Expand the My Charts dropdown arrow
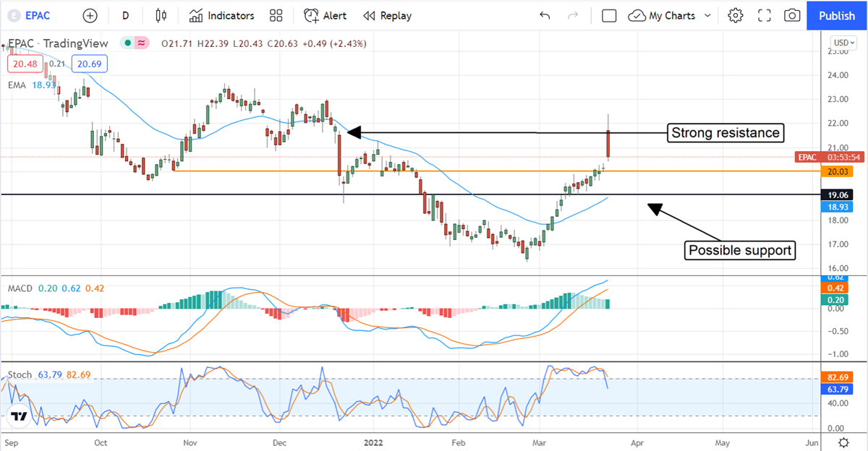868x451 pixels. (707, 15)
